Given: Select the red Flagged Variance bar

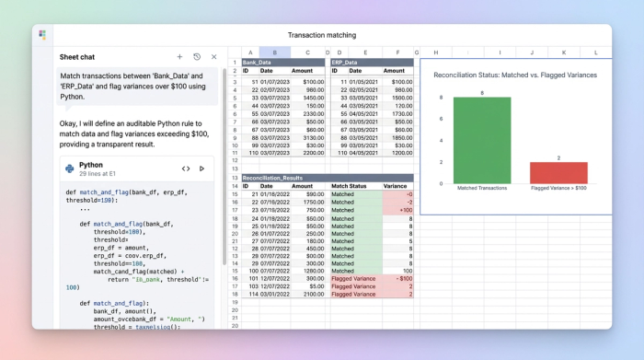Looking at the screenshot, I should pyautogui.click(x=558, y=172).
